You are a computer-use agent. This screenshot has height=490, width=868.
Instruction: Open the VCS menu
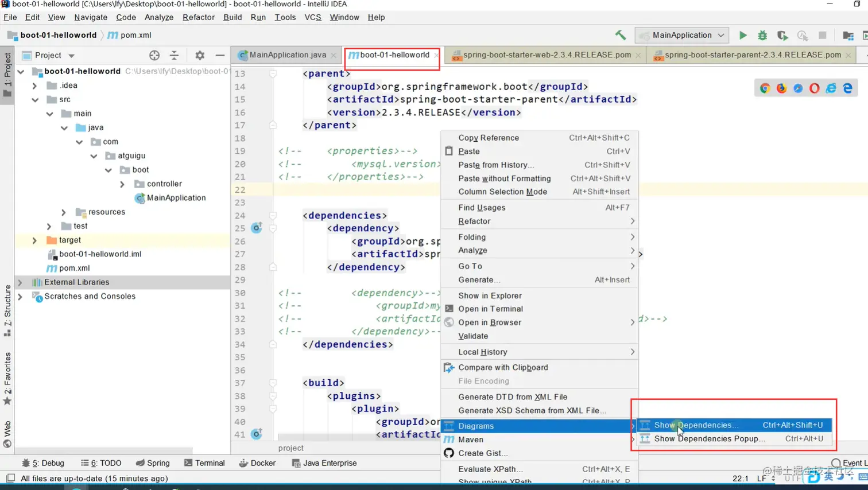click(313, 17)
